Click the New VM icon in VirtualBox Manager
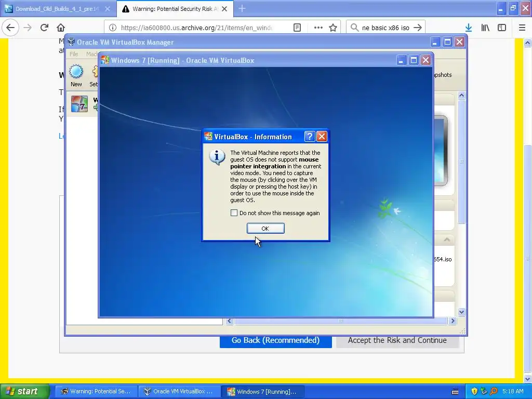 click(x=76, y=75)
